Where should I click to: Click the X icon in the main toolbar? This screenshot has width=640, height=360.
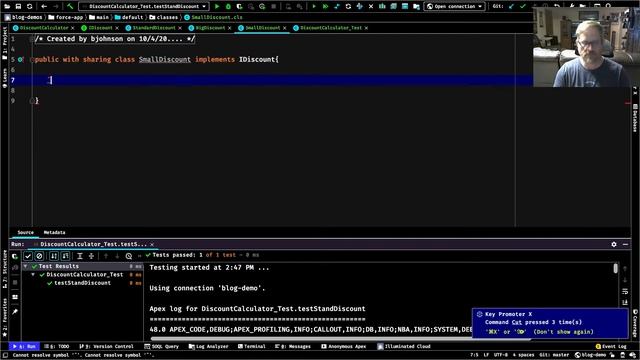coord(371,6)
